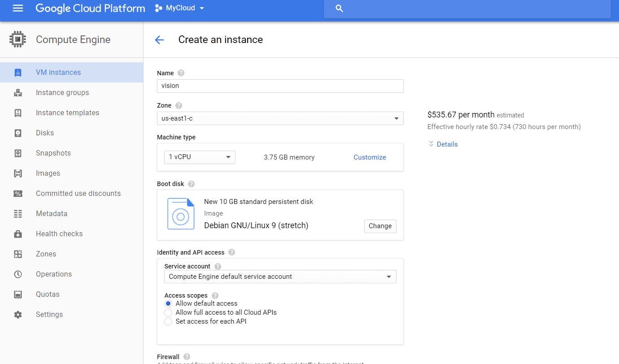
Task: Click the Create an instance page title
Action: pos(220,39)
